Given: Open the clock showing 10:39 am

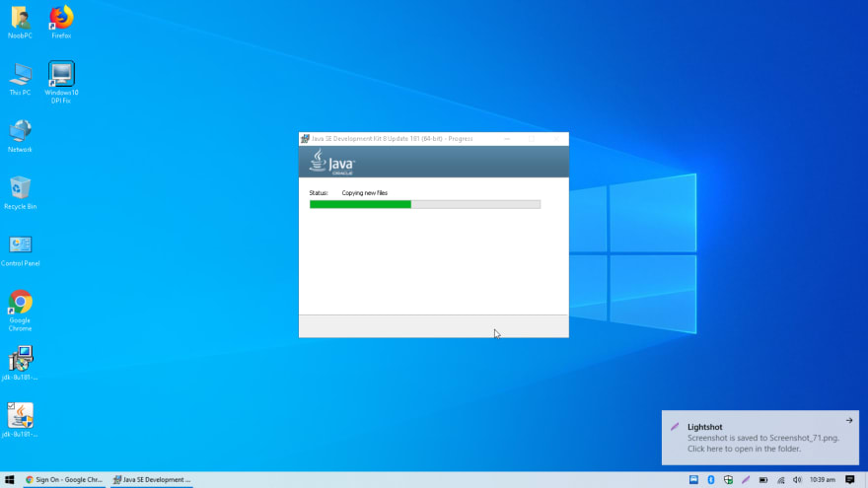Looking at the screenshot, I should (x=822, y=480).
